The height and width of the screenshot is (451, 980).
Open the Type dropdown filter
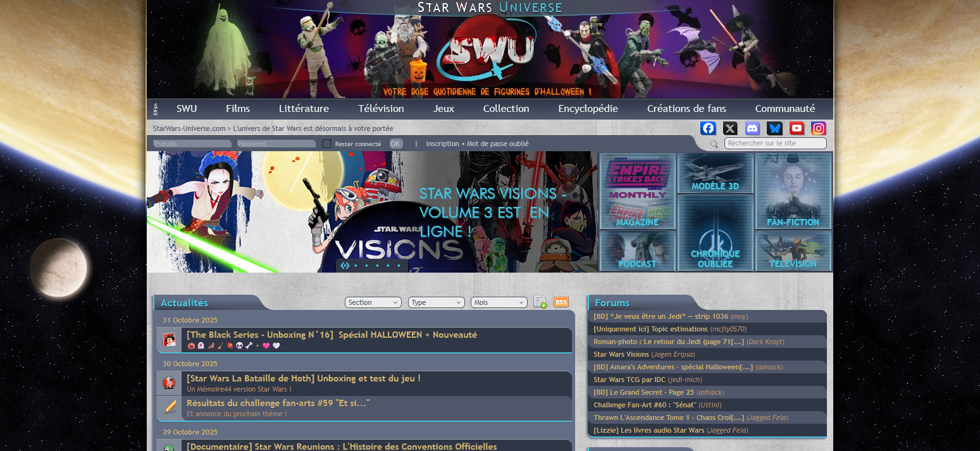tap(437, 302)
